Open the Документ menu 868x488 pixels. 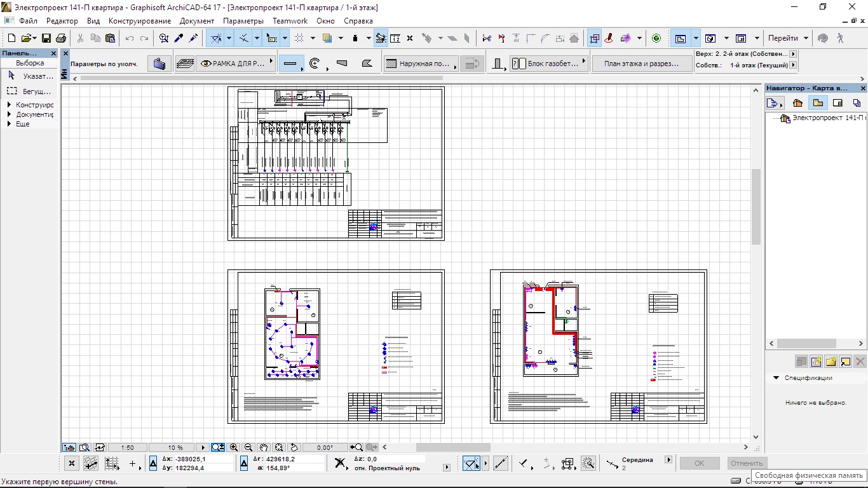click(196, 21)
